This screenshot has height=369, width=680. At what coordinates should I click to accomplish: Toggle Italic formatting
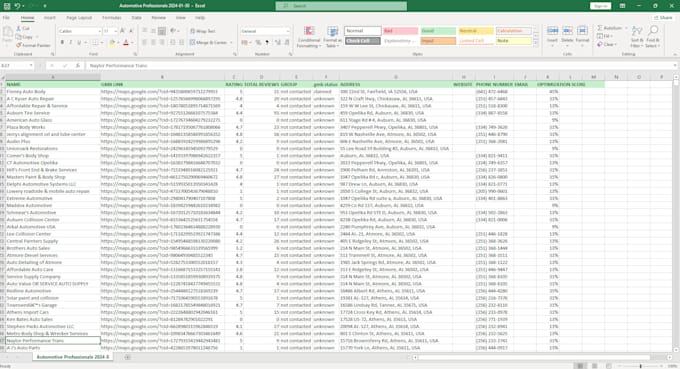point(71,42)
